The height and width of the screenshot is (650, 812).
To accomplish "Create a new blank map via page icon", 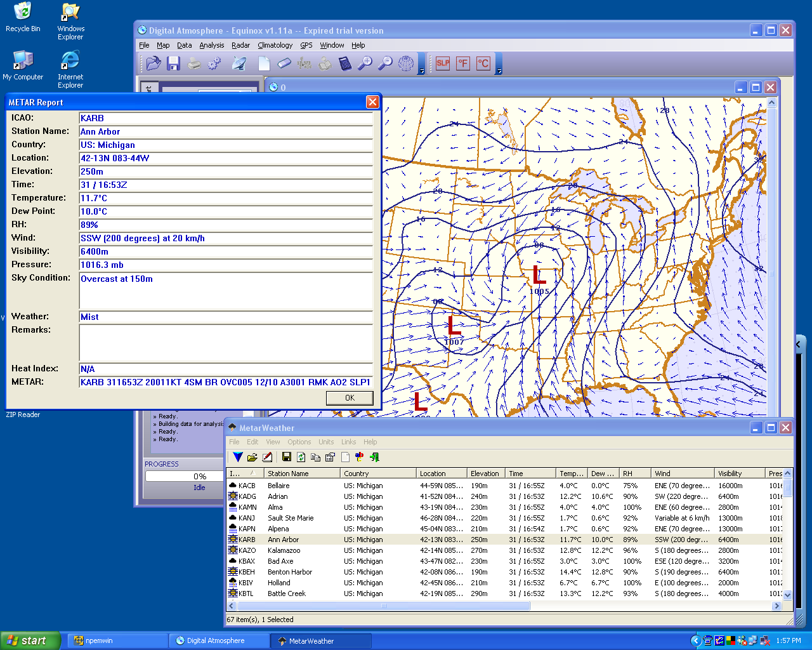I will [x=264, y=63].
